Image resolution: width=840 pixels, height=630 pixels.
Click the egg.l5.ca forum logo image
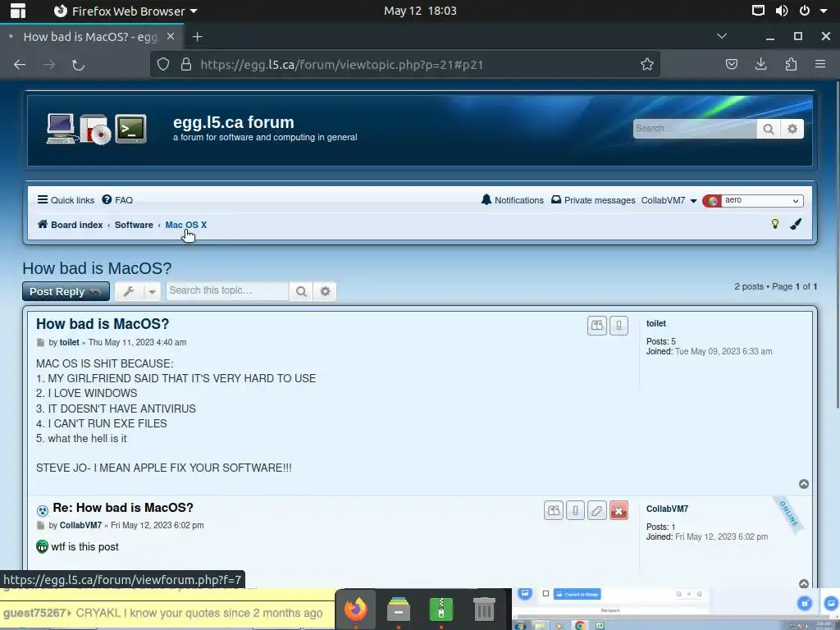click(x=97, y=129)
